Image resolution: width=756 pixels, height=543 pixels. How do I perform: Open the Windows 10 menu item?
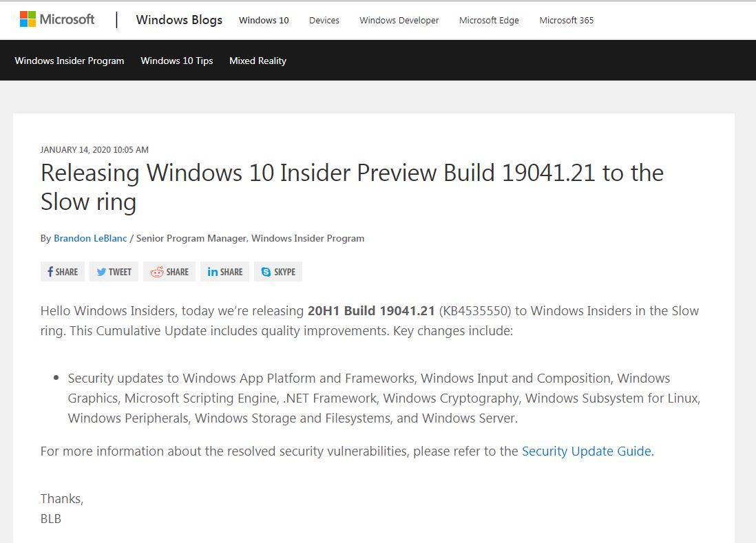tap(264, 20)
